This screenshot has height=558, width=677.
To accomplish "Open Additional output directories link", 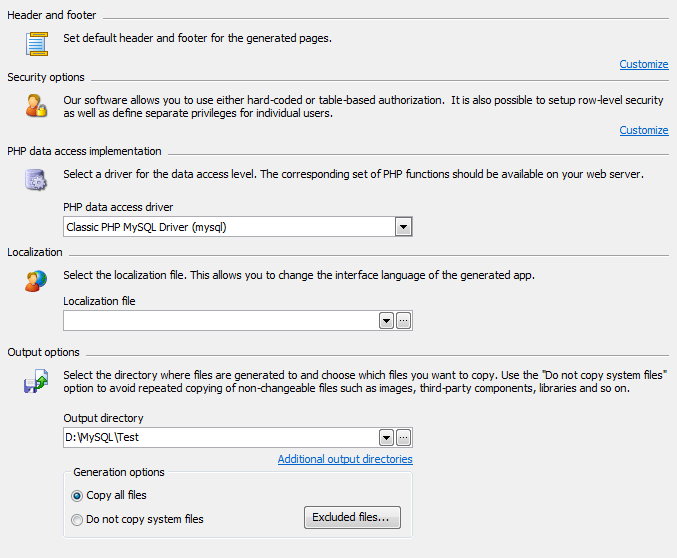I will click(345, 459).
